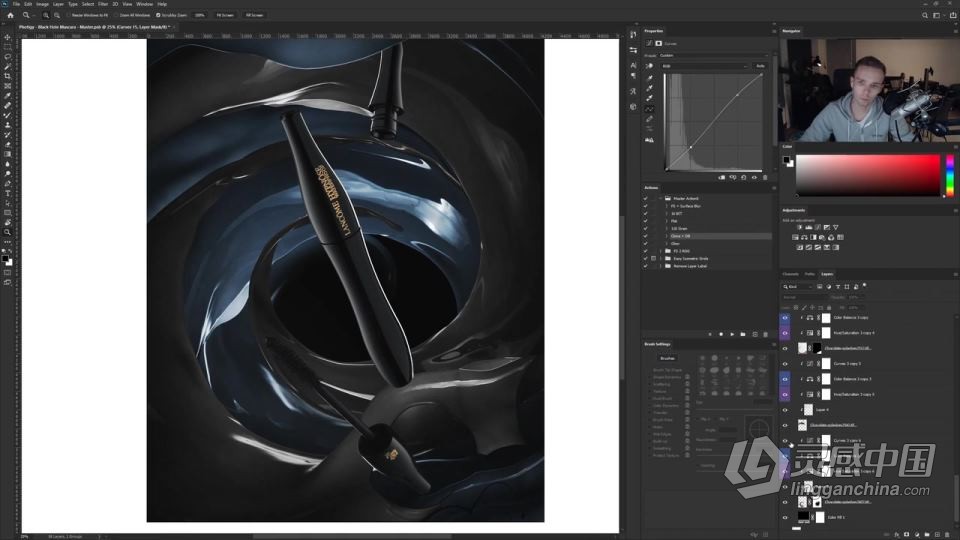Viewport: 960px width, 540px height.
Task: Click the Brushes button in Brush Settings
Action: (667, 358)
